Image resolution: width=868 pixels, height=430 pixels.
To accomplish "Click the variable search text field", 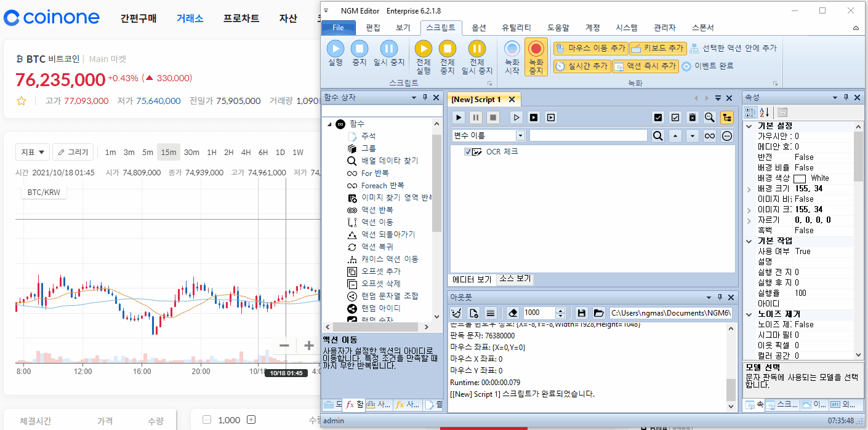I will pyautogui.click(x=589, y=136).
